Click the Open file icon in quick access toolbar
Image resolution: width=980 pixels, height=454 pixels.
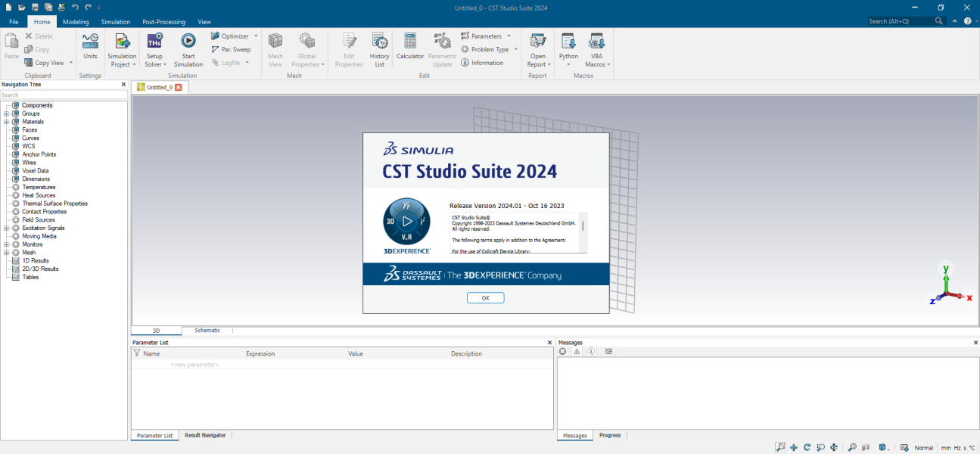21,7
